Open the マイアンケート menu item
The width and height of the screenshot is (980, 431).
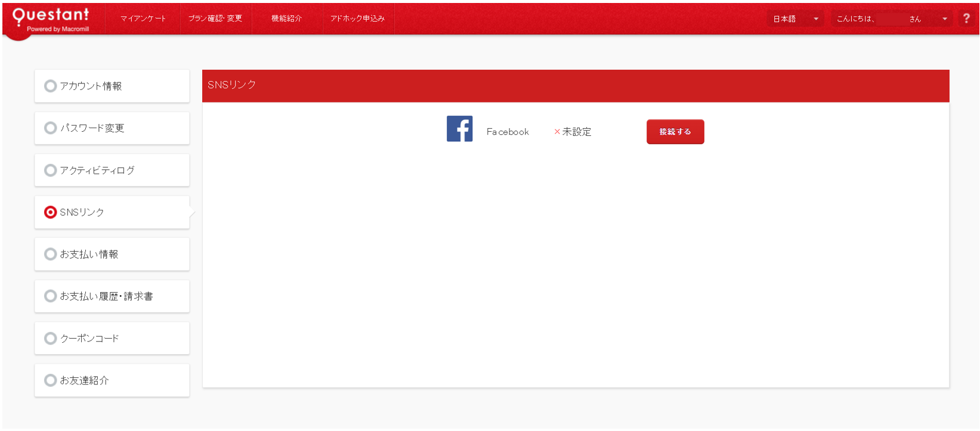point(143,18)
